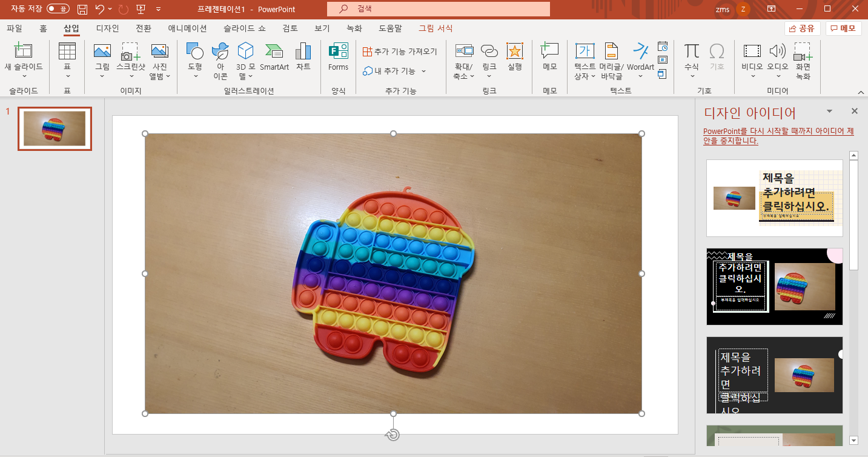Choose the dark gray third design idea
Screen dimensions: 868x457
point(775,375)
